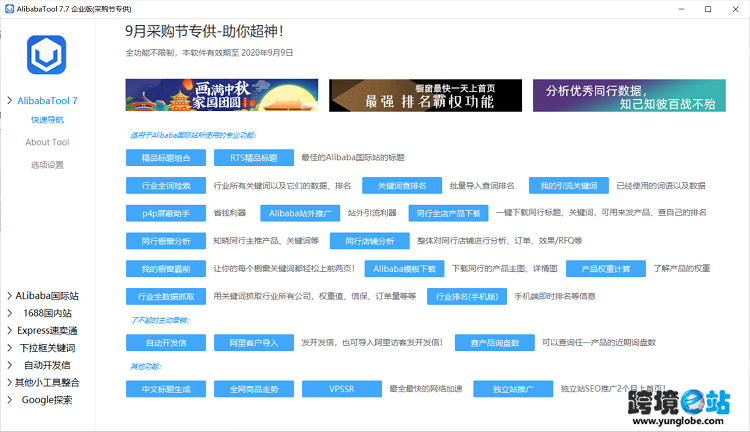Click the title bar app icon

pyautogui.click(x=9, y=9)
